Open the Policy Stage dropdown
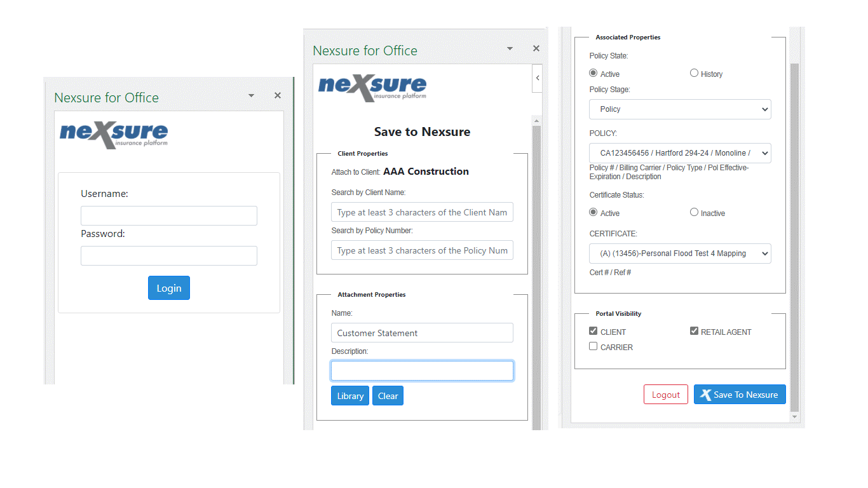This screenshot has width=868, height=488. [x=680, y=109]
